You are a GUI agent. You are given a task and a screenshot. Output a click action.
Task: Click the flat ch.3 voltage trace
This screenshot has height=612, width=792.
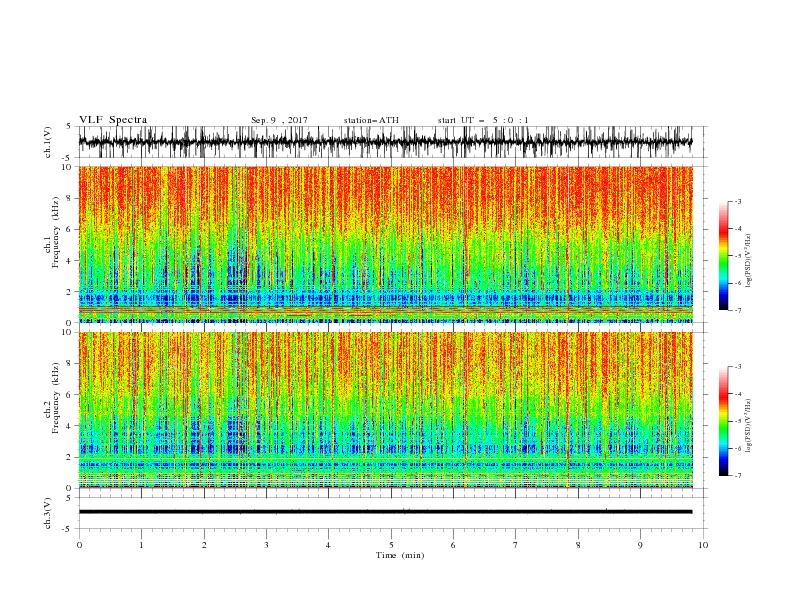pyautogui.click(x=386, y=512)
